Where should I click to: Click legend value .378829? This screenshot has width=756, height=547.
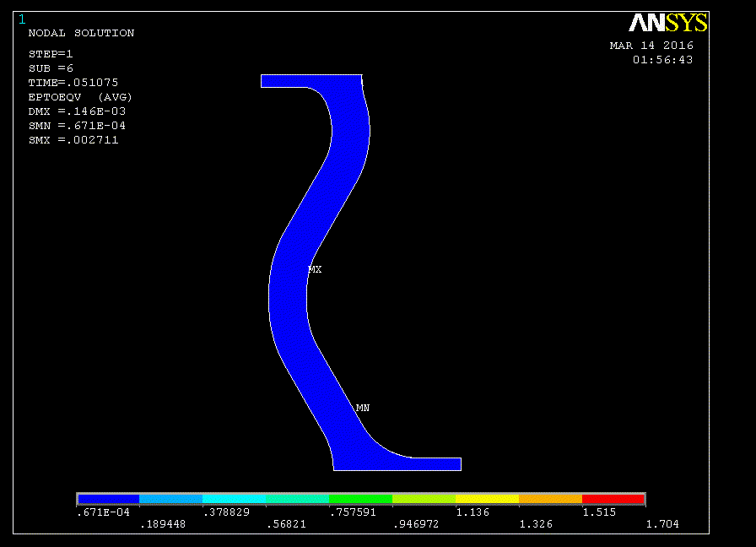[x=226, y=512]
